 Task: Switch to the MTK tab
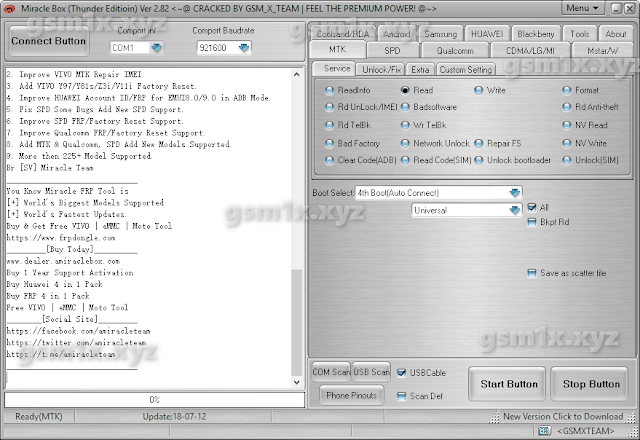[x=338, y=49]
